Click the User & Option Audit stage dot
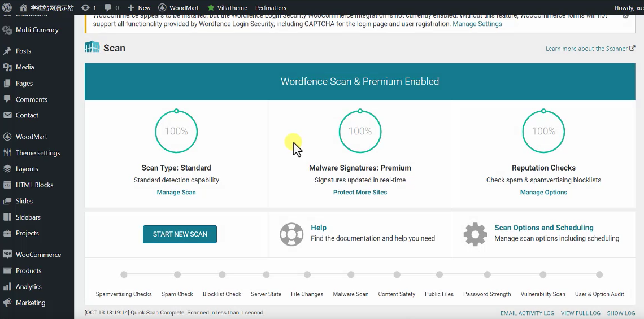 pyautogui.click(x=599, y=274)
